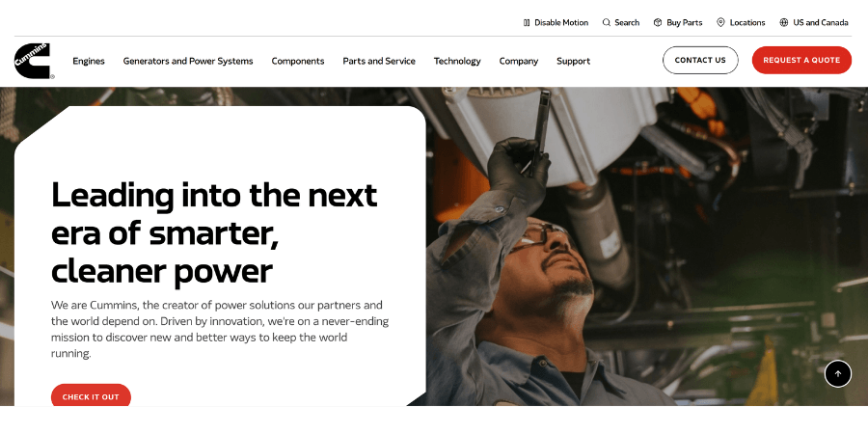Click the globe icon for region
Screen dimensions: 868x434
tap(784, 23)
